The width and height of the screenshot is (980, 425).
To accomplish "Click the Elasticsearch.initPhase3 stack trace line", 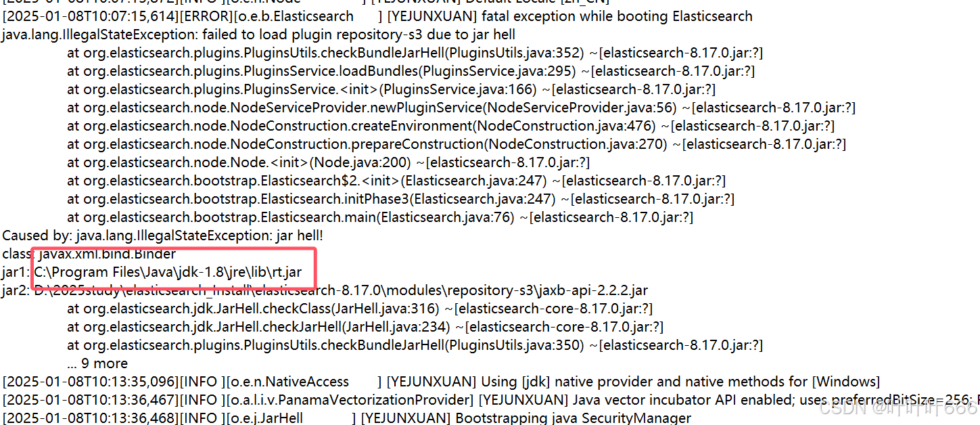I will (401, 198).
